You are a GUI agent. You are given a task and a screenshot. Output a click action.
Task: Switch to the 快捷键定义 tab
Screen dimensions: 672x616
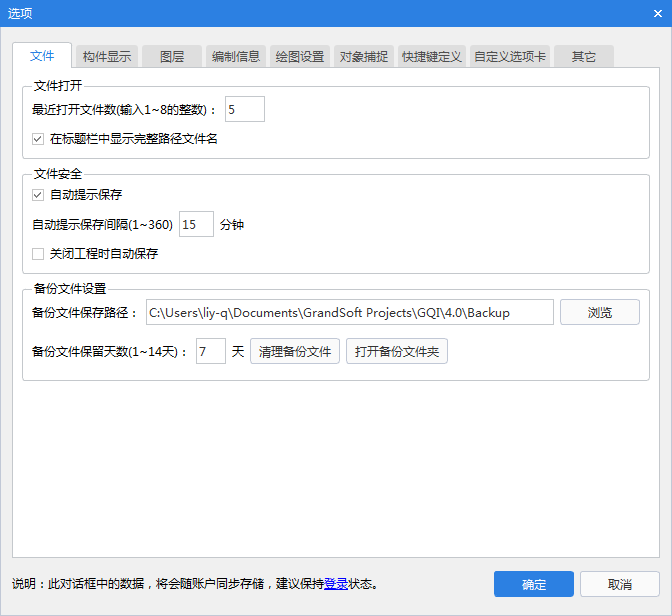[x=431, y=57]
